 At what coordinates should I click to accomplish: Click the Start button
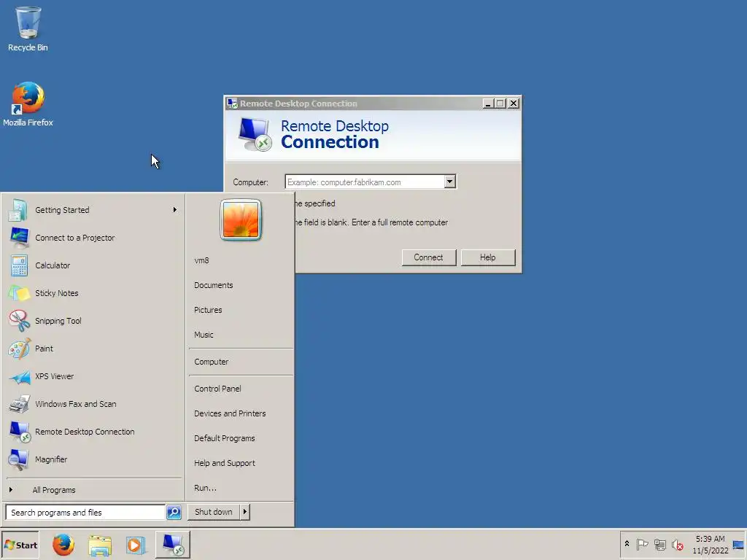point(20,545)
